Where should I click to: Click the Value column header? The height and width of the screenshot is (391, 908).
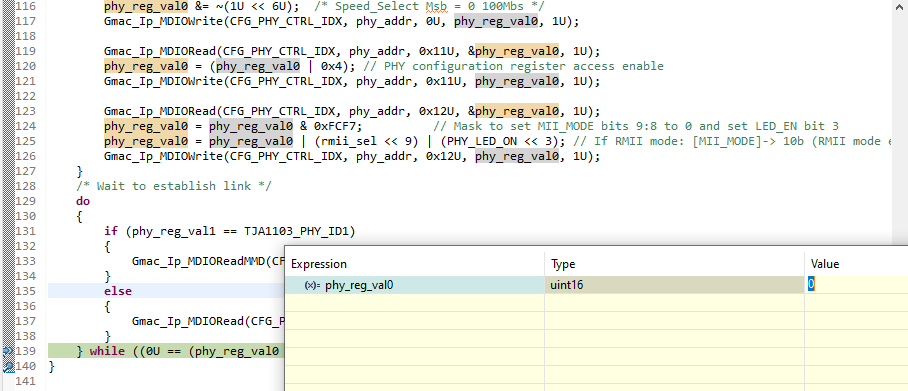(825, 264)
